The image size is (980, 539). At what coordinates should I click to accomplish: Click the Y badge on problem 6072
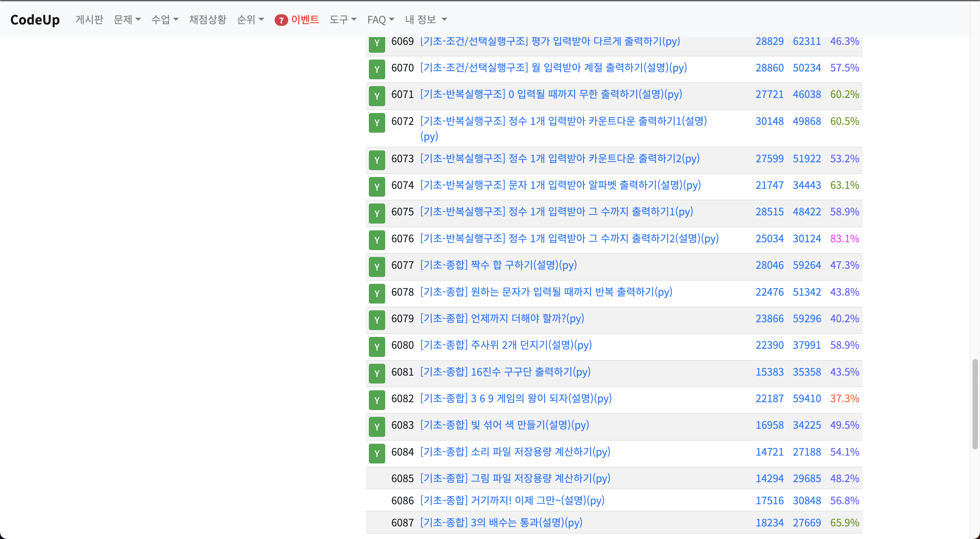coord(376,122)
